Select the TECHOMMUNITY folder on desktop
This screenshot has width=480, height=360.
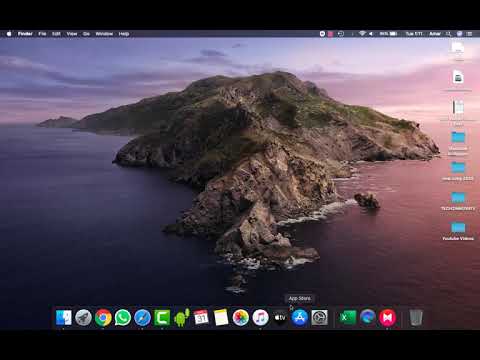click(x=458, y=198)
